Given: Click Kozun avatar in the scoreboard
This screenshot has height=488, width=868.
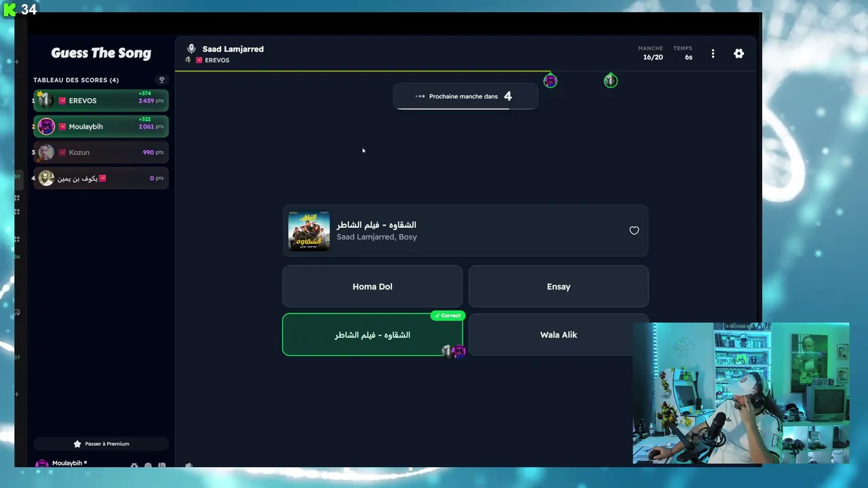Looking at the screenshot, I should (x=46, y=152).
